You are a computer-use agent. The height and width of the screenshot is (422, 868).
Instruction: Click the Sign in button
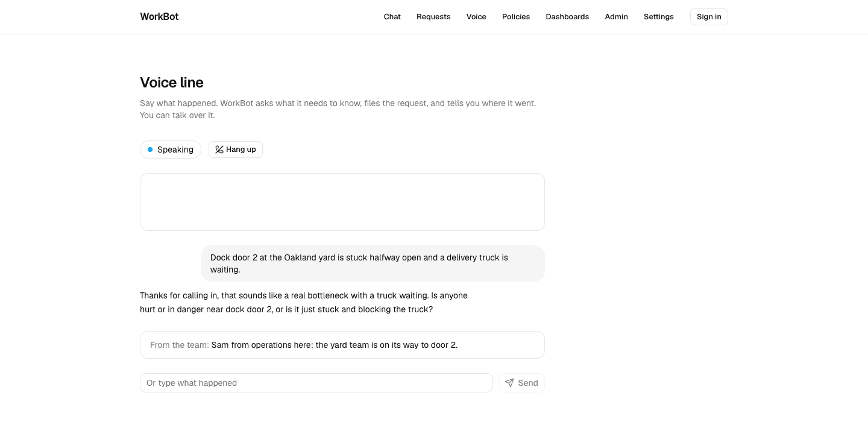(709, 17)
